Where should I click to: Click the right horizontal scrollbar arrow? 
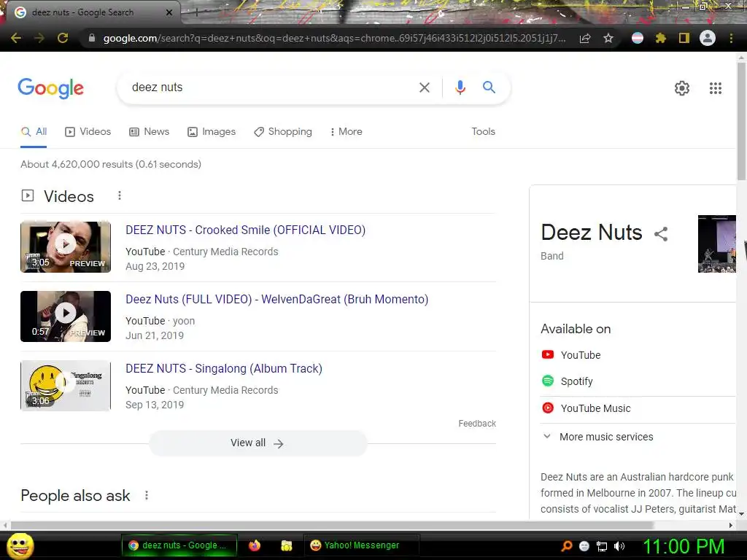pos(731,525)
